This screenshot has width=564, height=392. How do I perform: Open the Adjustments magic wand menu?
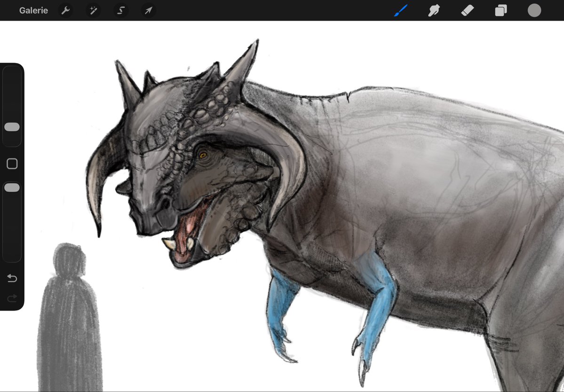(93, 10)
